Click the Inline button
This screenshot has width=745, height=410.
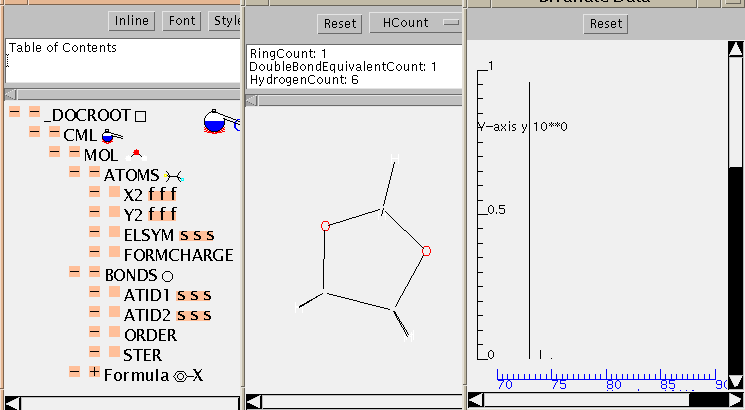point(131,20)
